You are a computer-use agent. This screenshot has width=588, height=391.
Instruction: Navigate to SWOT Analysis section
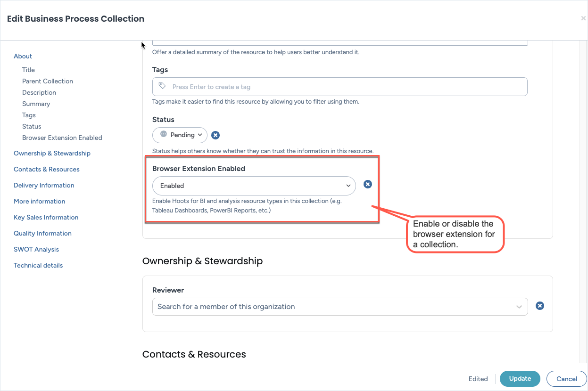coord(36,249)
